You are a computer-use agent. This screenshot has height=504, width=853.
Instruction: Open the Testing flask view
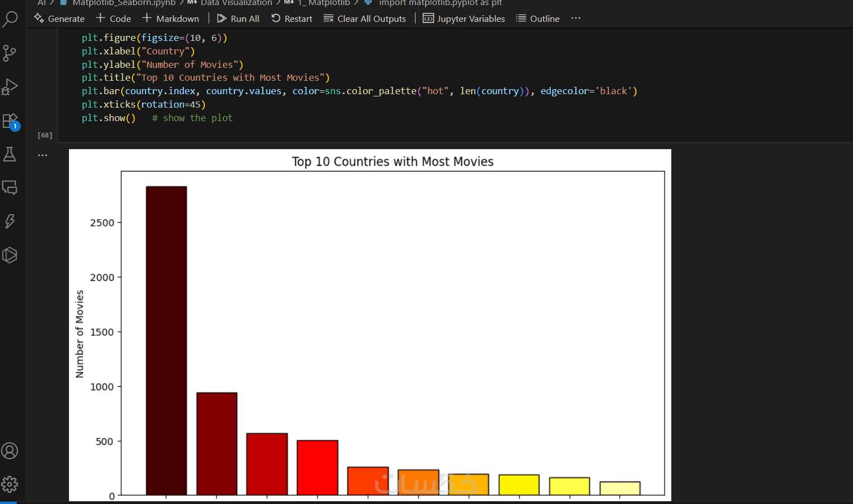click(x=10, y=154)
